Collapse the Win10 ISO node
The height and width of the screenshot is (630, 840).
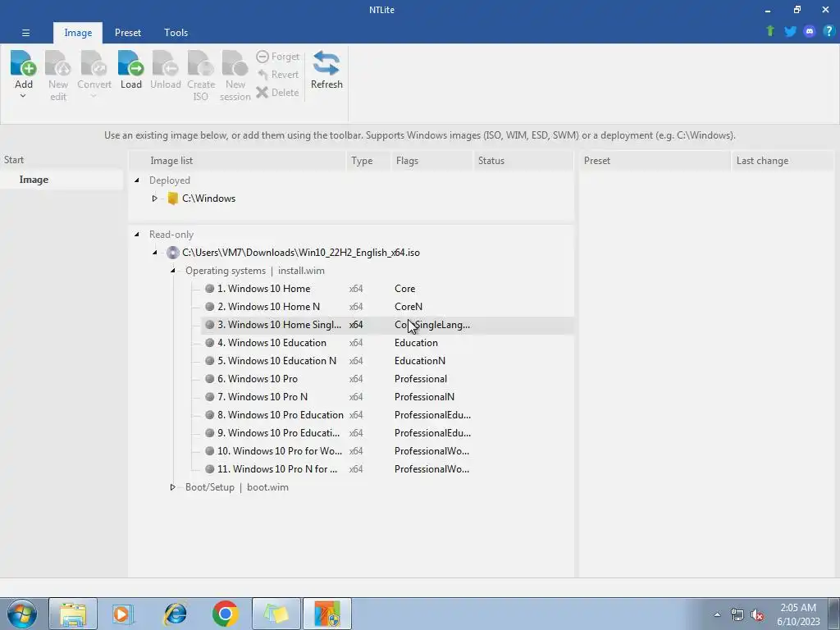point(154,253)
